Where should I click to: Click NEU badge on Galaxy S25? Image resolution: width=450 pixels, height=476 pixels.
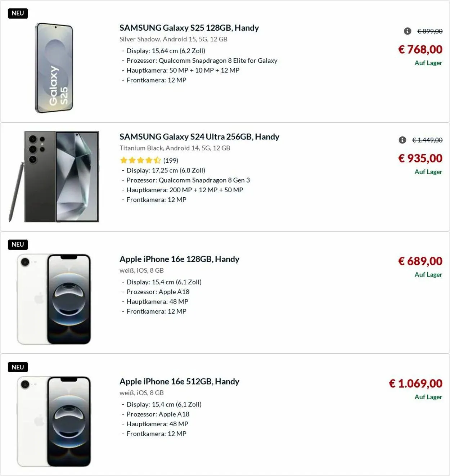(18, 13)
